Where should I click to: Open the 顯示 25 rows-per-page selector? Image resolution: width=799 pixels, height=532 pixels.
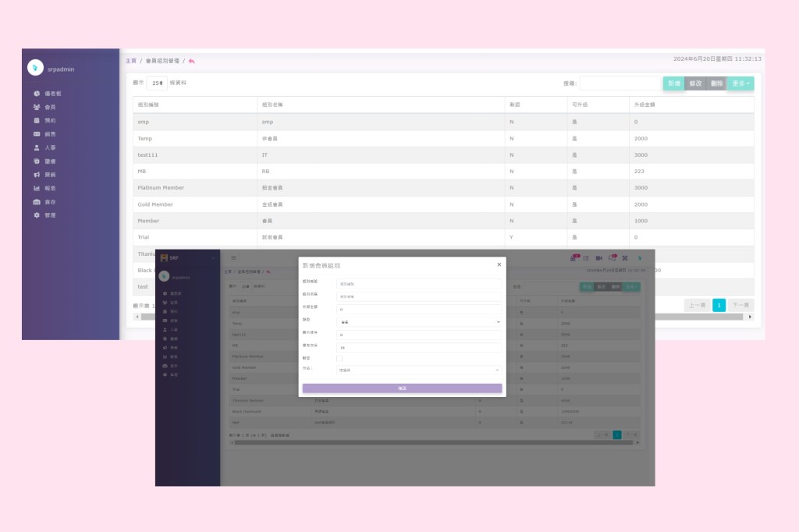point(157,83)
